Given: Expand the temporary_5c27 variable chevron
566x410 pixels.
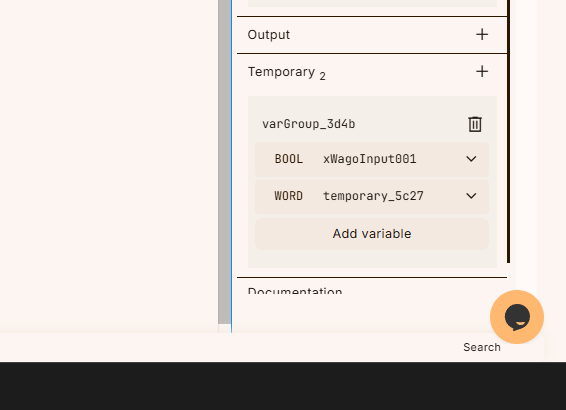Looking at the screenshot, I should click(x=471, y=196).
